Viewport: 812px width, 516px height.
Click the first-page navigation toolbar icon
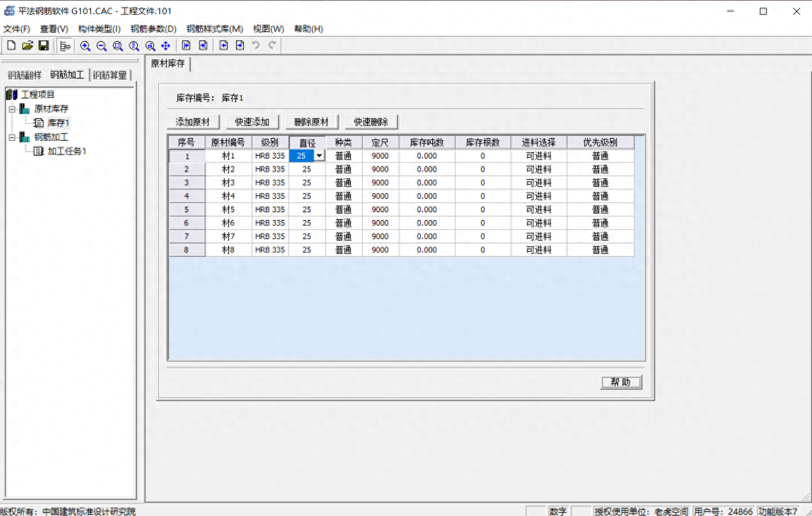pyautogui.click(x=186, y=45)
